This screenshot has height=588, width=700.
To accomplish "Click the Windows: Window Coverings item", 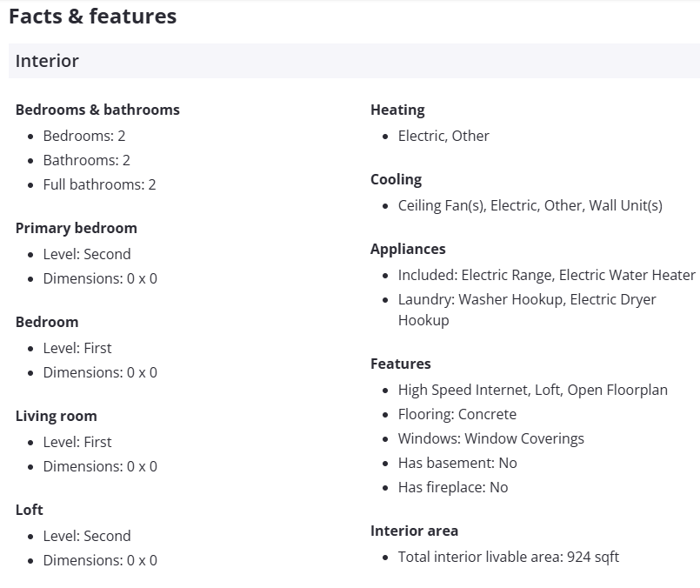I will [x=490, y=438].
